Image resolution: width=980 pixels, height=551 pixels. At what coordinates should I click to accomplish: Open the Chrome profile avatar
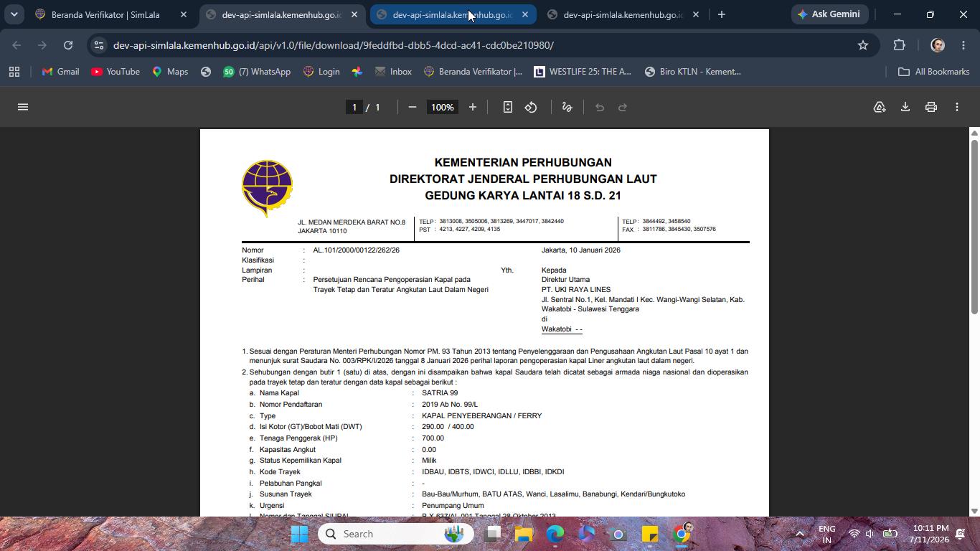pos(937,45)
